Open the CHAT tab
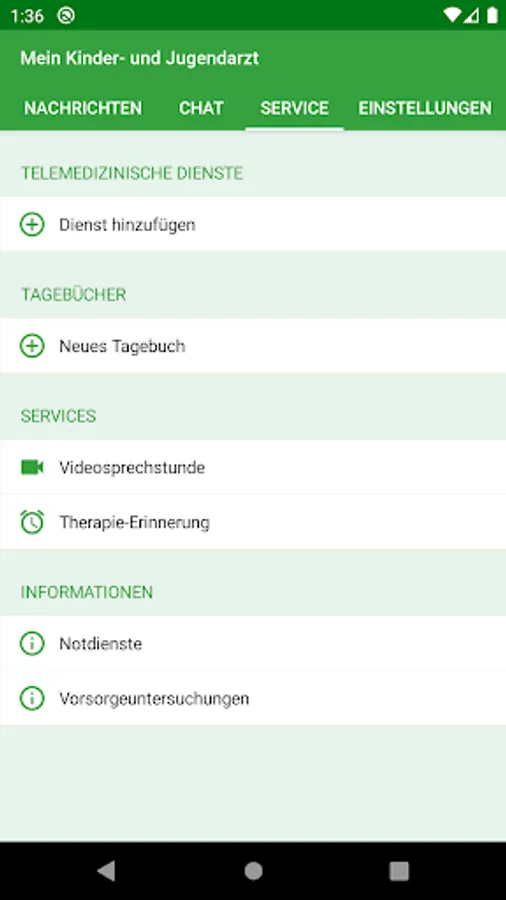This screenshot has width=506, height=900. 201,108
